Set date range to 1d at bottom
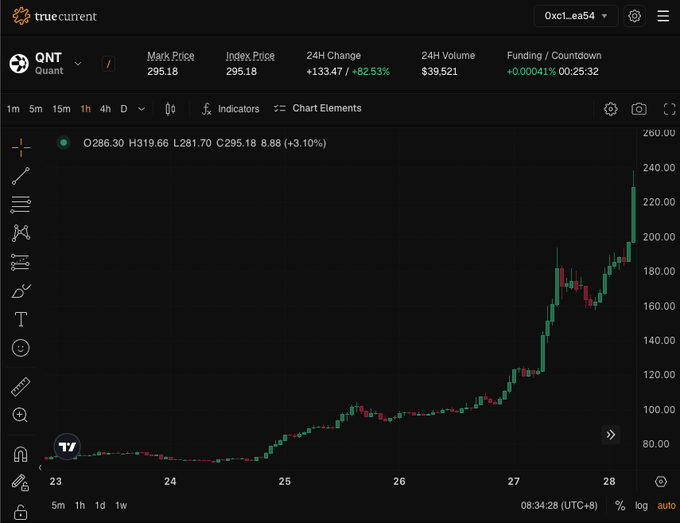Screen dimensions: 680x523 pos(100,505)
